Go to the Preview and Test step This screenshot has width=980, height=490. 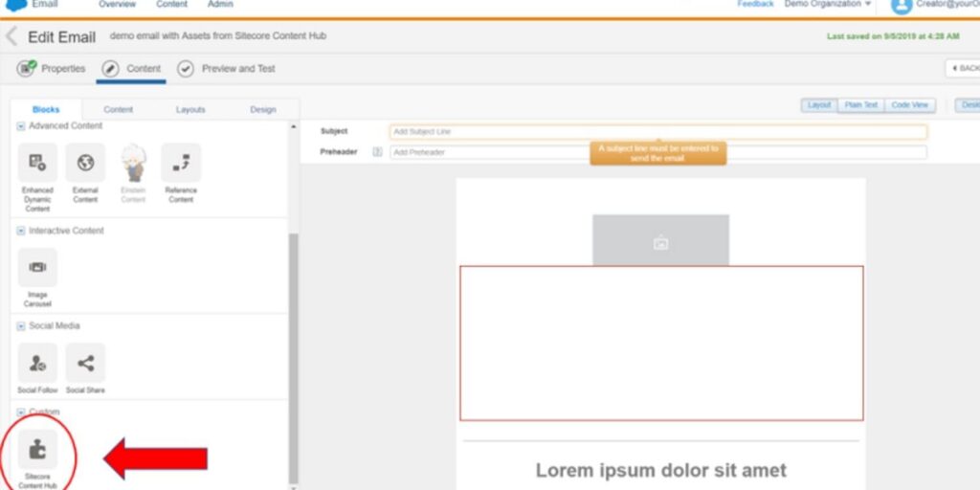pos(226,69)
